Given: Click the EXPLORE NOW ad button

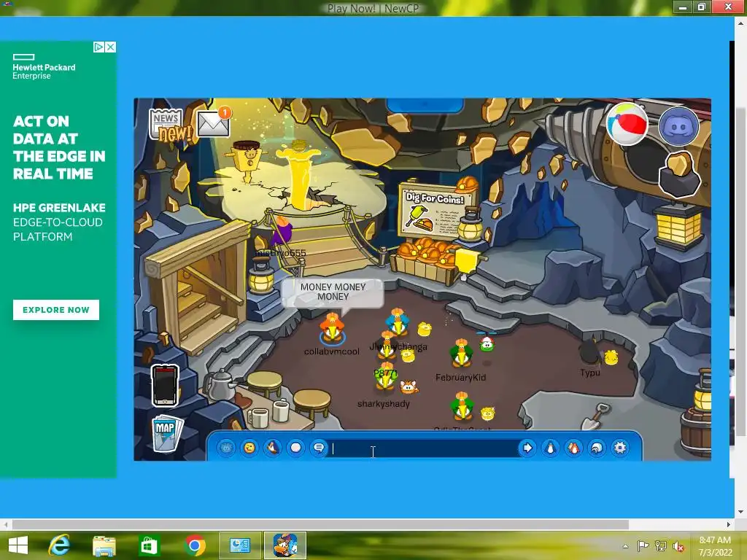Looking at the screenshot, I should coord(55,310).
